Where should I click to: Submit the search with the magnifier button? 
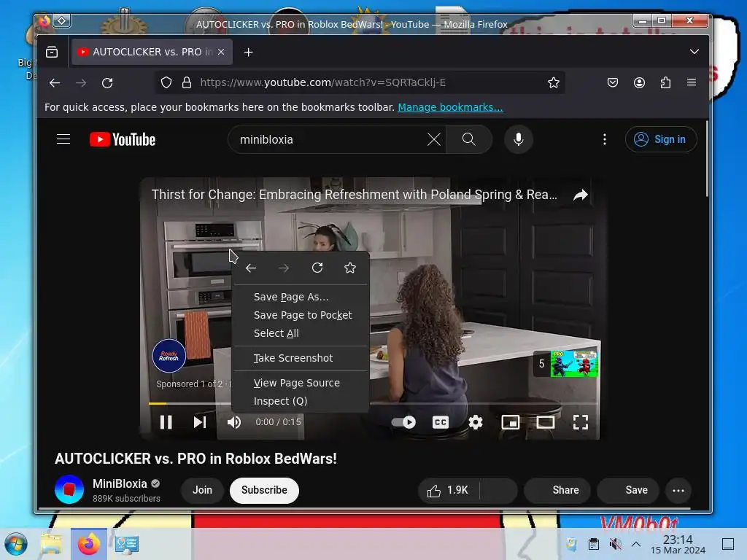(x=469, y=139)
